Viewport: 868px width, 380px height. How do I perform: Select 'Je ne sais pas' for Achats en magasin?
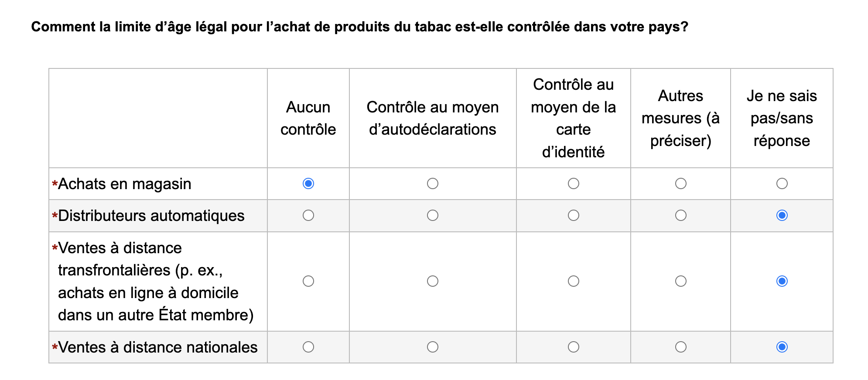(x=782, y=183)
